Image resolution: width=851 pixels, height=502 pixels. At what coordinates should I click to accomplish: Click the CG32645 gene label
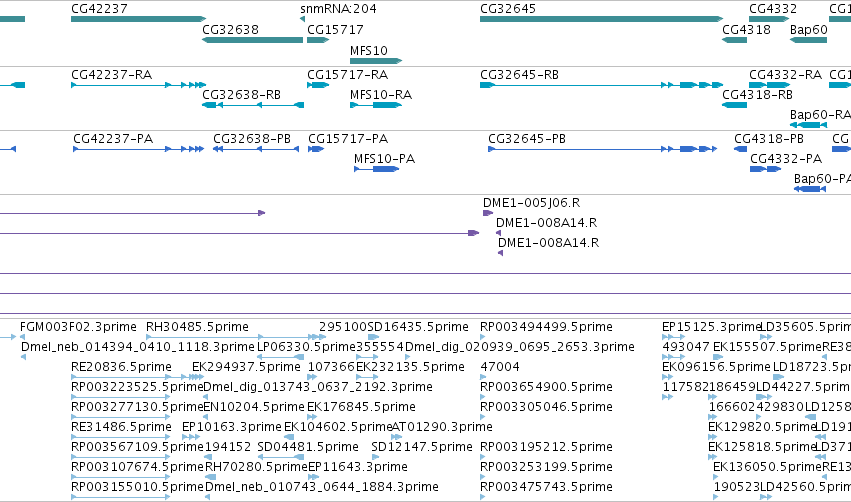click(x=508, y=9)
